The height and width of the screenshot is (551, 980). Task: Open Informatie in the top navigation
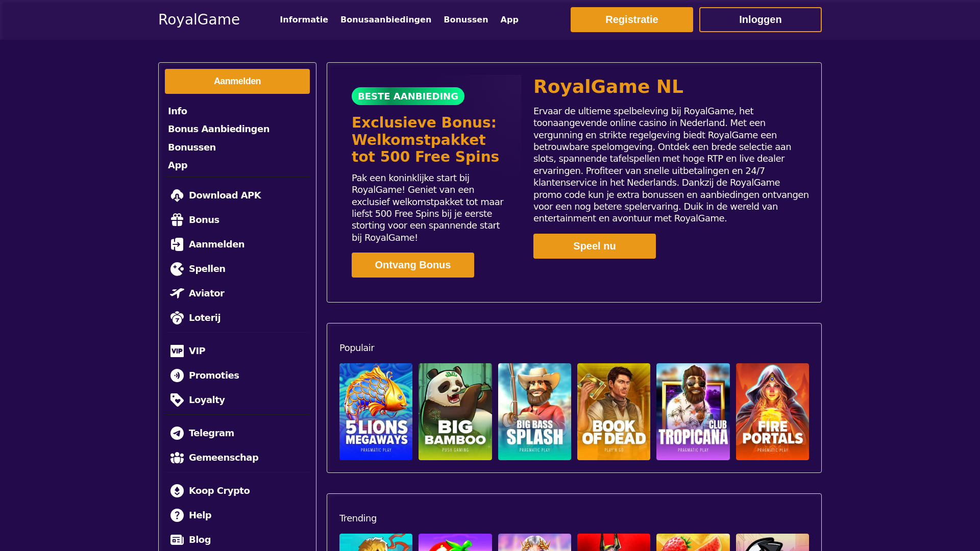[x=304, y=19]
